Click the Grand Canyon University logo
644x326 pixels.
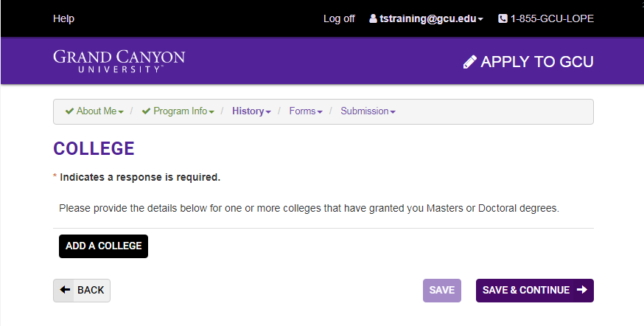pos(119,61)
